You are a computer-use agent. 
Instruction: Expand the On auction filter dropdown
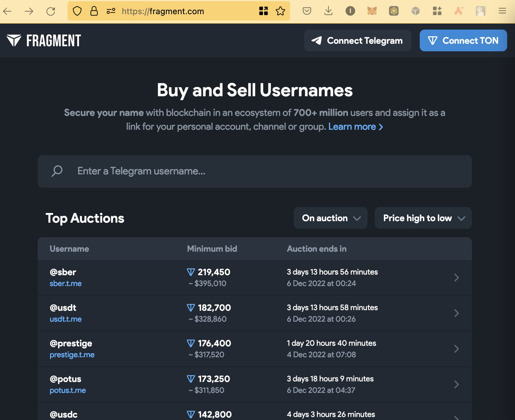[330, 218]
